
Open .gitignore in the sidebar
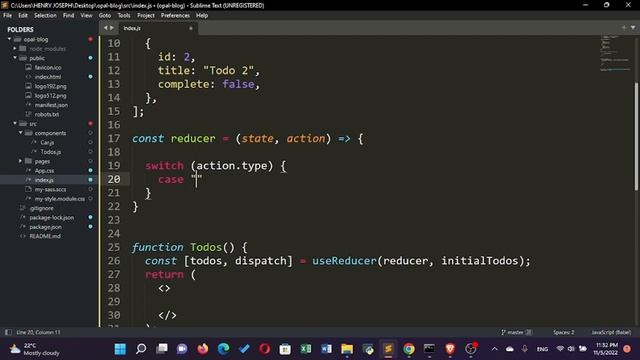pos(41,208)
